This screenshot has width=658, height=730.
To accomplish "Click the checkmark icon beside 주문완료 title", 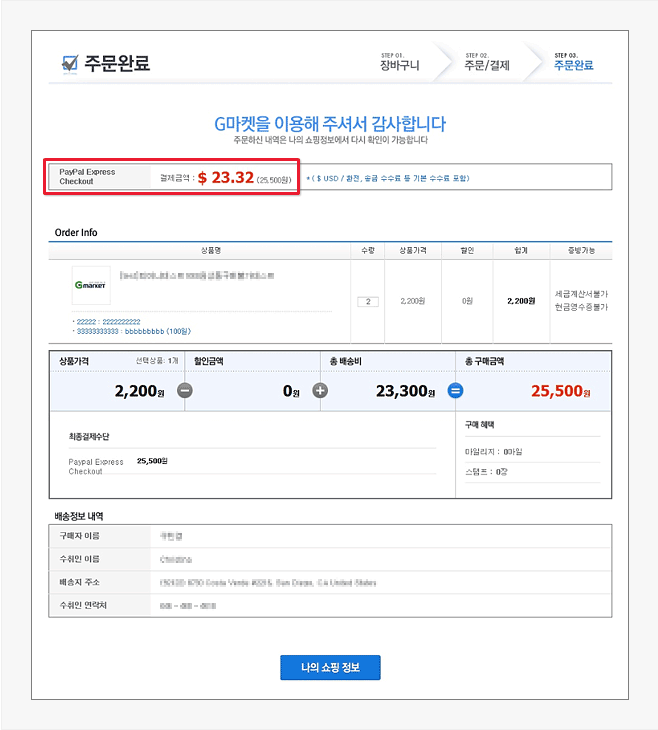I will tap(70, 63).
